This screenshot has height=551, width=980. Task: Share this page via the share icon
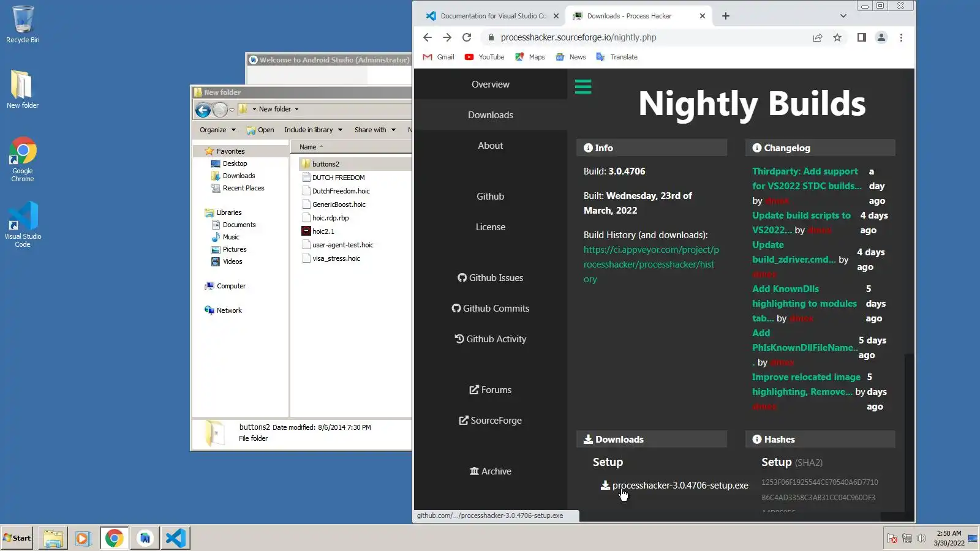click(818, 37)
